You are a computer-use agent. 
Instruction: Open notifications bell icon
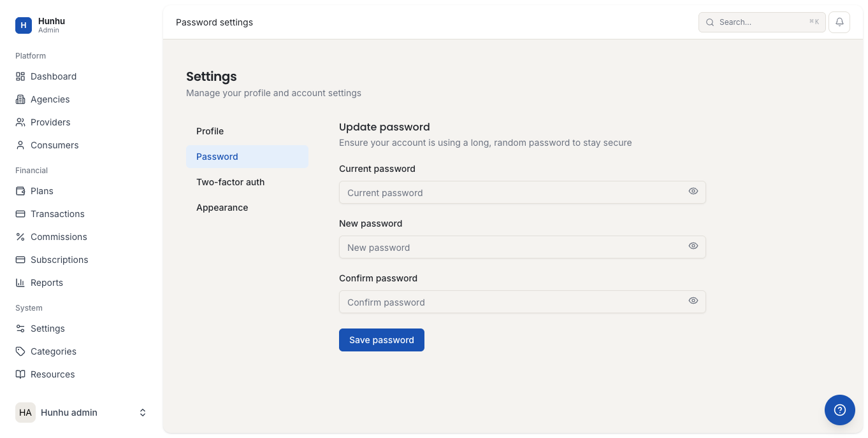pos(839,22)
